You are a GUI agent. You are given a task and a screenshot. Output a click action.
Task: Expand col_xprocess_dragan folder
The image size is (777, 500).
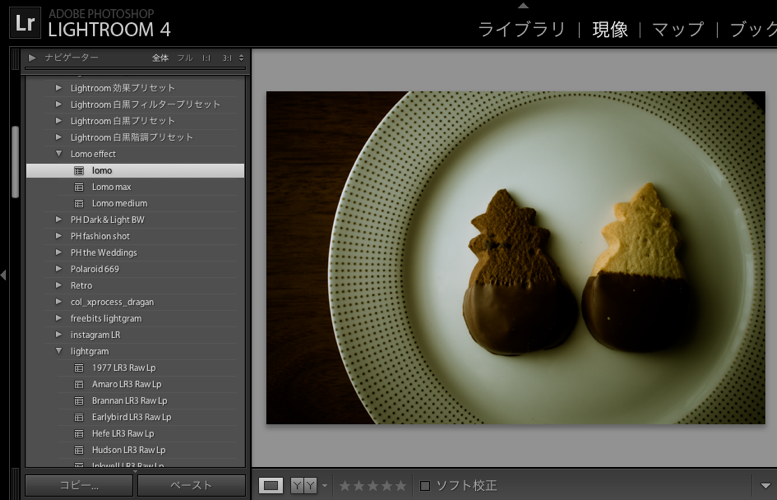tap(58, 301)
